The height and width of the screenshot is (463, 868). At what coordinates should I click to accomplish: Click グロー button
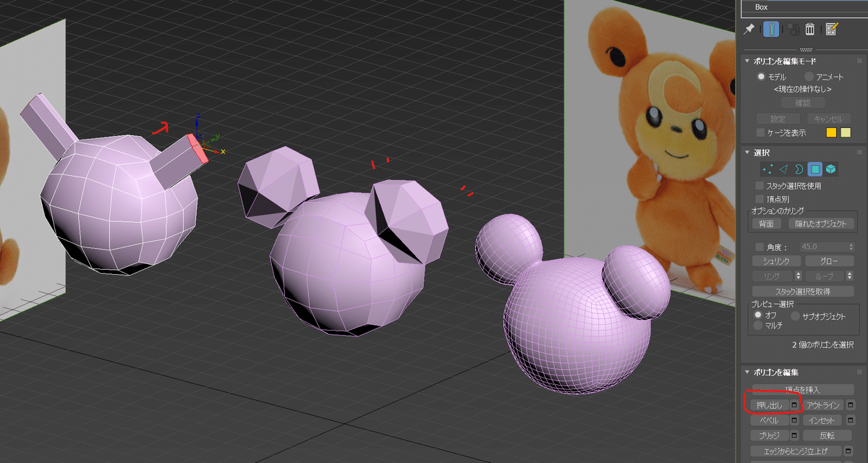pos(830,261)
